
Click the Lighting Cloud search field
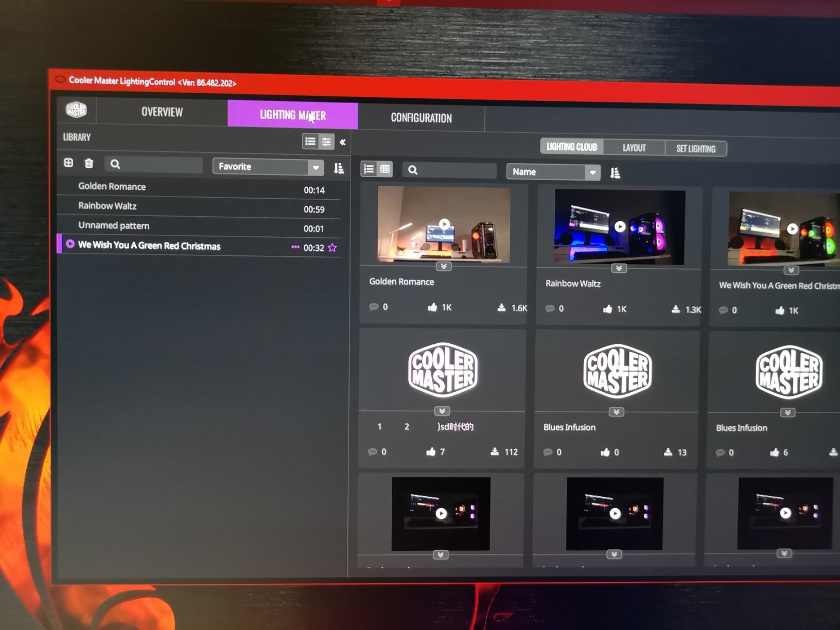pyautogui.click(x=449, y=170)
